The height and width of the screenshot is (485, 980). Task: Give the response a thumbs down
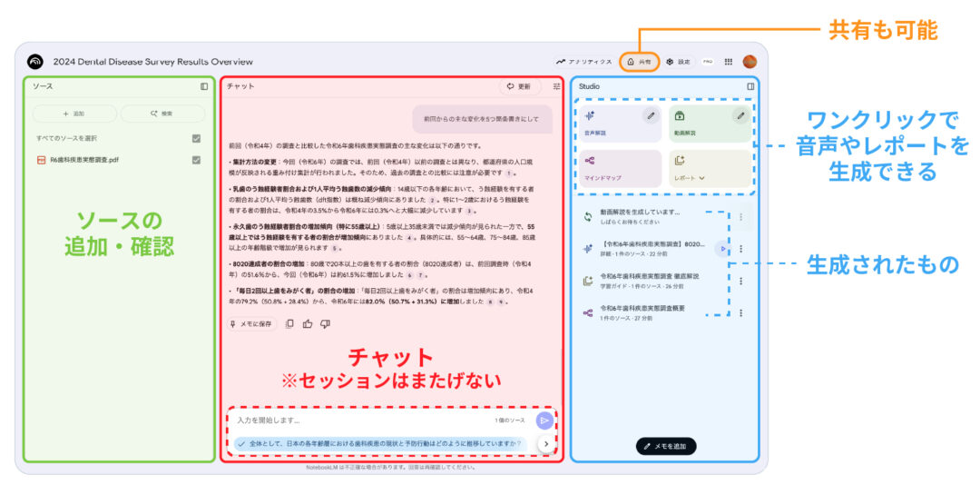pyautogui.click(x=325, y=323)
